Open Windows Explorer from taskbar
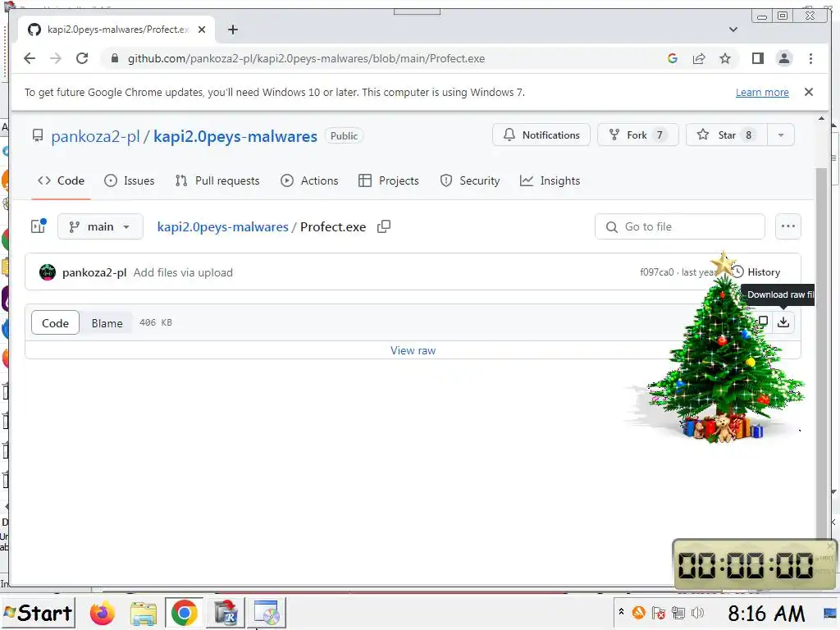The image size is (840, 630). (143, 614)
